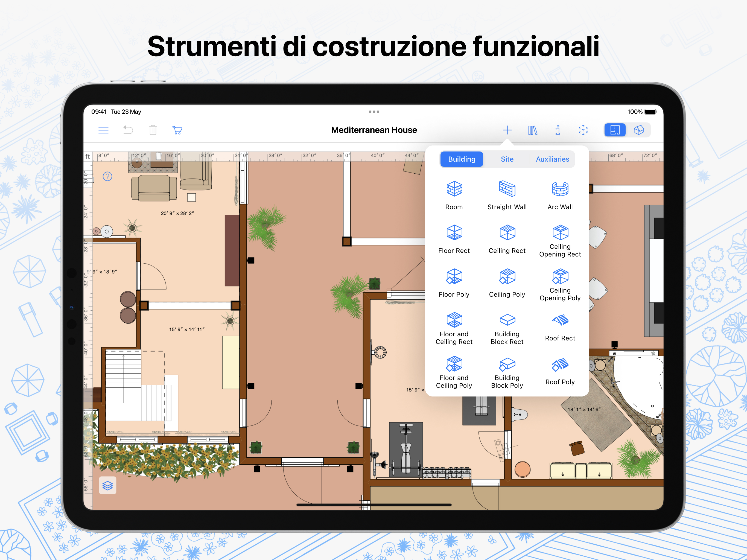The width and height of the screenshot is (747, 560).
Task: Switch to the Site tab
Action: (507, 159)
